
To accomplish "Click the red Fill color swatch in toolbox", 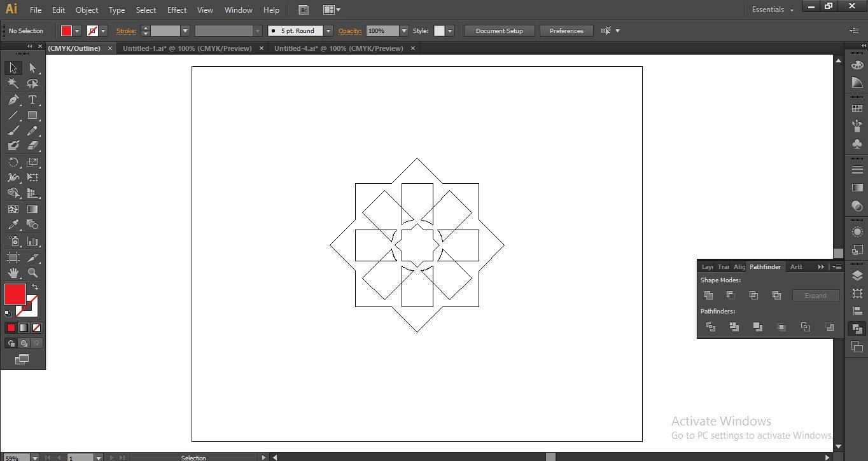I will pyautogui.click(x=15, y=294).
